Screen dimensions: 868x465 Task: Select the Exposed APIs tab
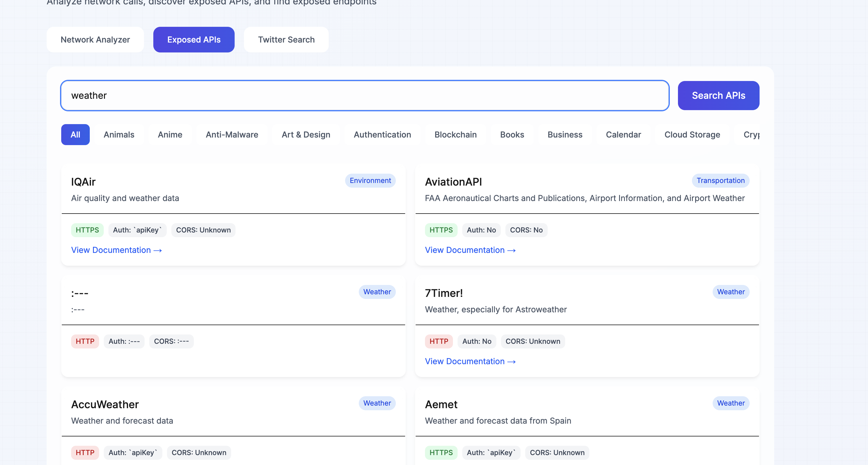point(194,40)
